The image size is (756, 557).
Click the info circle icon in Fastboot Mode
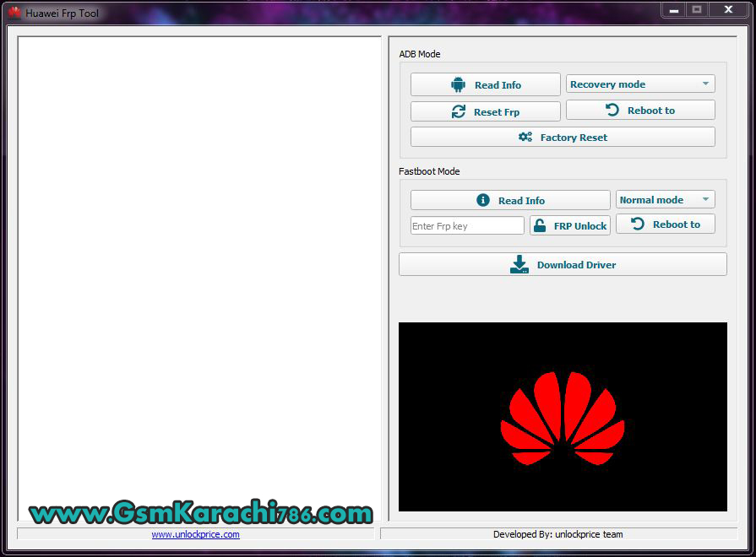click(482, 200)
